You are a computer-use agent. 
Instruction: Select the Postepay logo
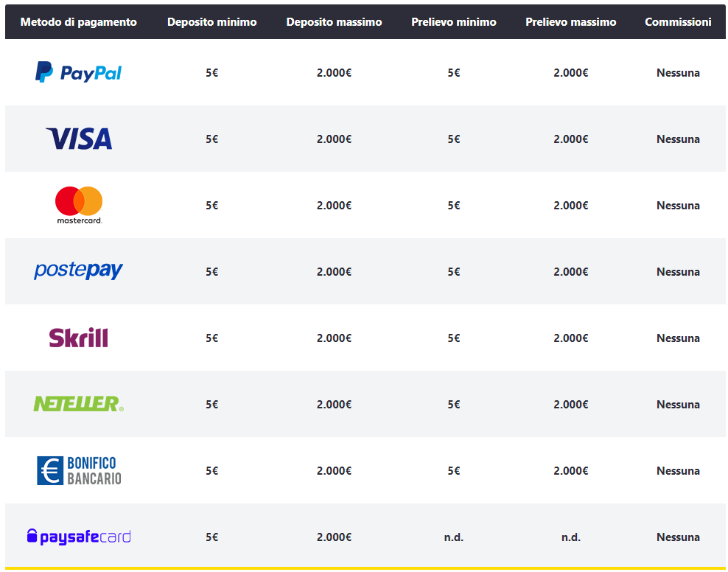click(x=78, y=271)
